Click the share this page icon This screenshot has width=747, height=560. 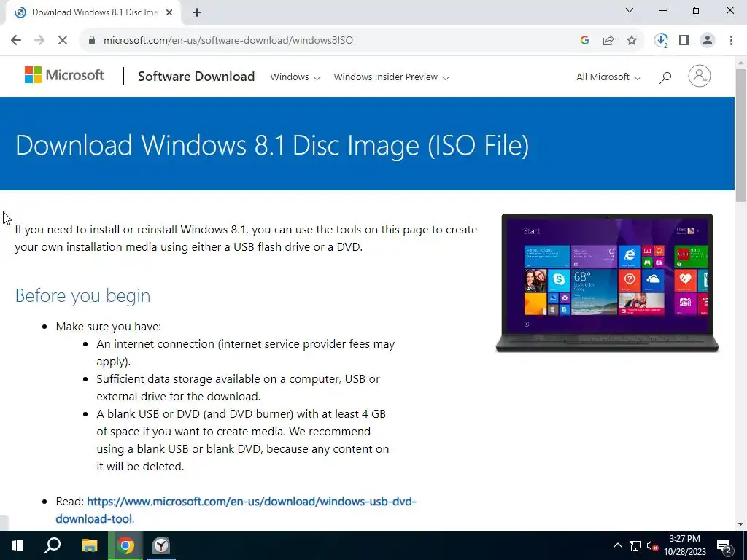tap(608, 41)
